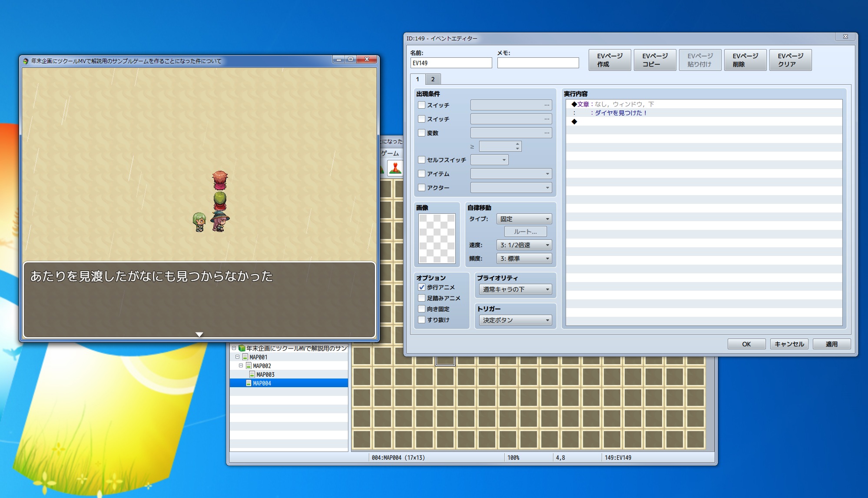The image size is (868, 498).
Task: Uncheck the 歩行アニメ option
Action: pyautogui.click(x=421, y=287)
